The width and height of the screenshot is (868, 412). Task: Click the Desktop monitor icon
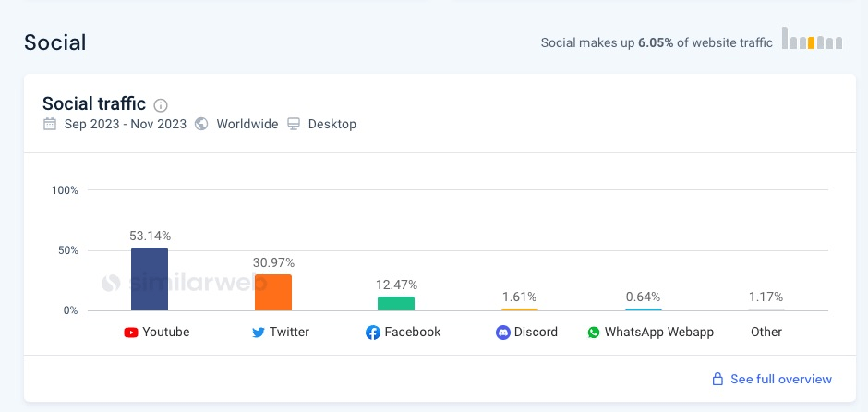click(294, 124)
